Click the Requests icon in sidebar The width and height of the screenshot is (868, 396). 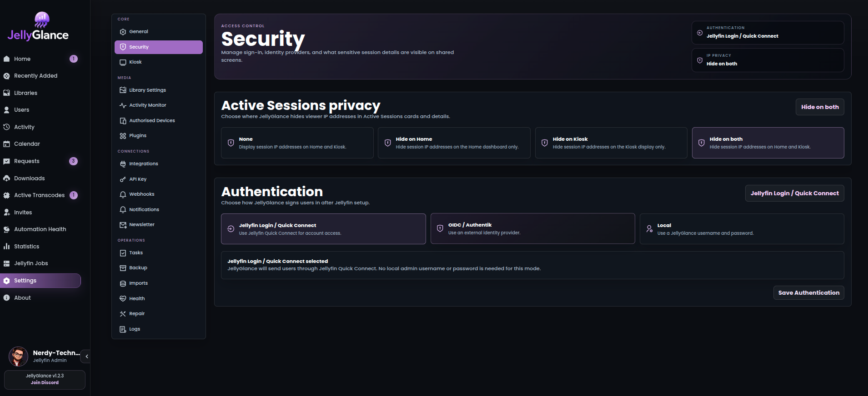pyautogui.click(x=6, y=161)
